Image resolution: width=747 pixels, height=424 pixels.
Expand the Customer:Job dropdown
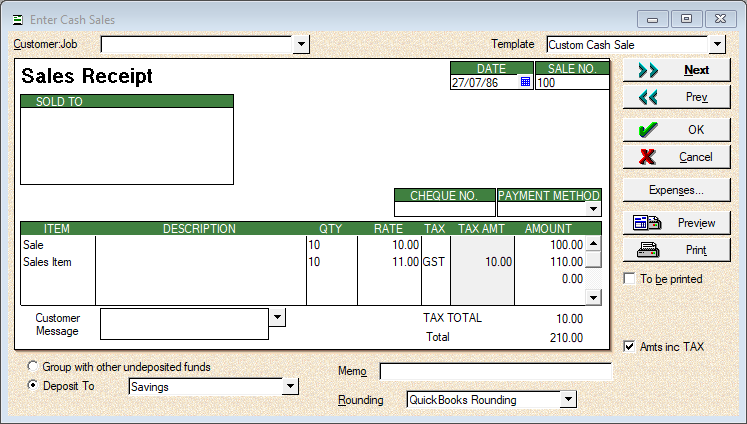tap(302, 44)
